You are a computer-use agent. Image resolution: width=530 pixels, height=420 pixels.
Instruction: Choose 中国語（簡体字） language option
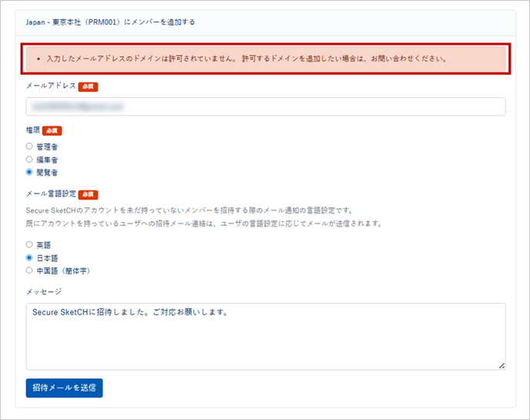29,270
